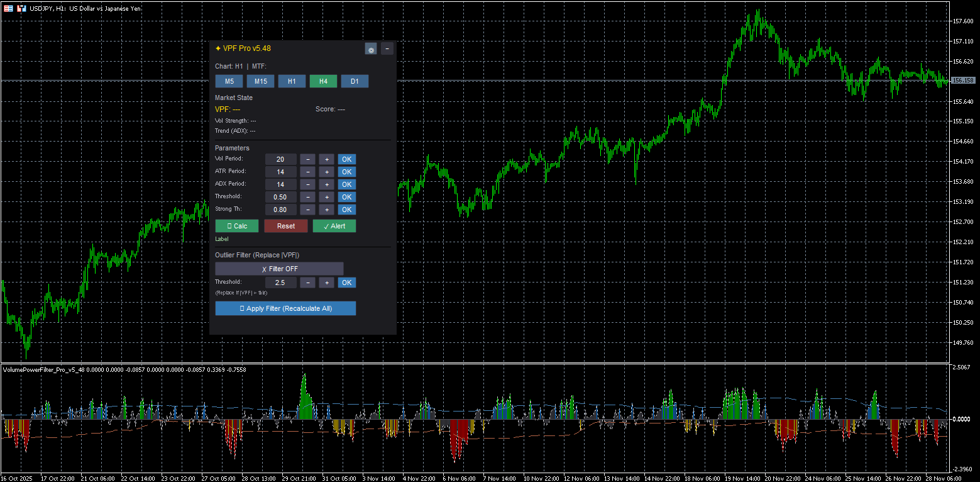The width and height of the screenshot is (980, 482).
Task: Click the ATR Period value field
Action: click(280, 172)
